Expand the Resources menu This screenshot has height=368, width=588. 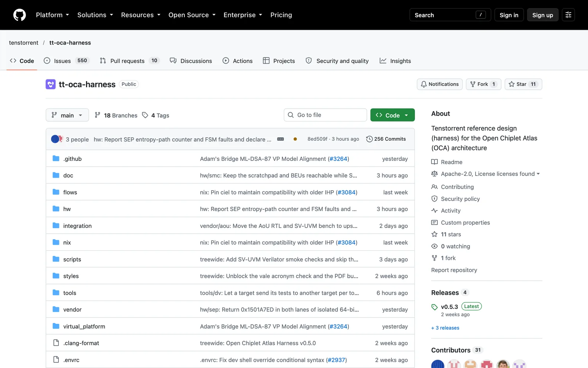click(x=141, y=15)
